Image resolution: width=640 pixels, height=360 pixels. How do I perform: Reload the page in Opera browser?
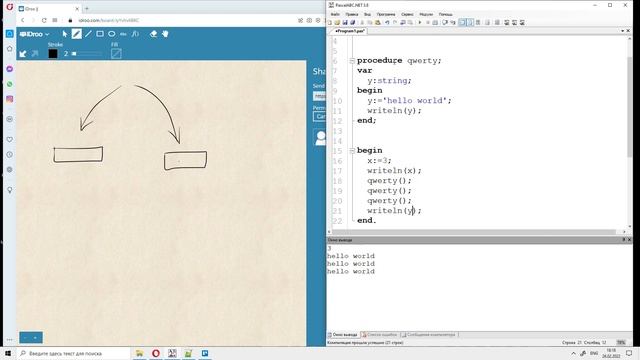click(x=44, y=20)
